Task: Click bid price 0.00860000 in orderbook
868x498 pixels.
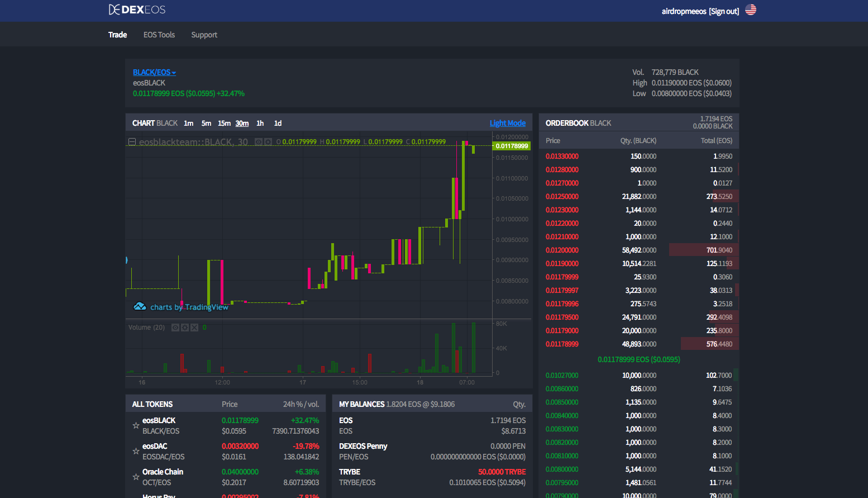Action: (x=562, y=388)
